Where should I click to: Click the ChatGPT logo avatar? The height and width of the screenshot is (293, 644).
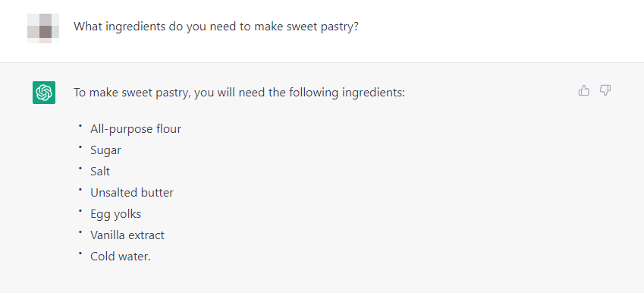[44, 93]
